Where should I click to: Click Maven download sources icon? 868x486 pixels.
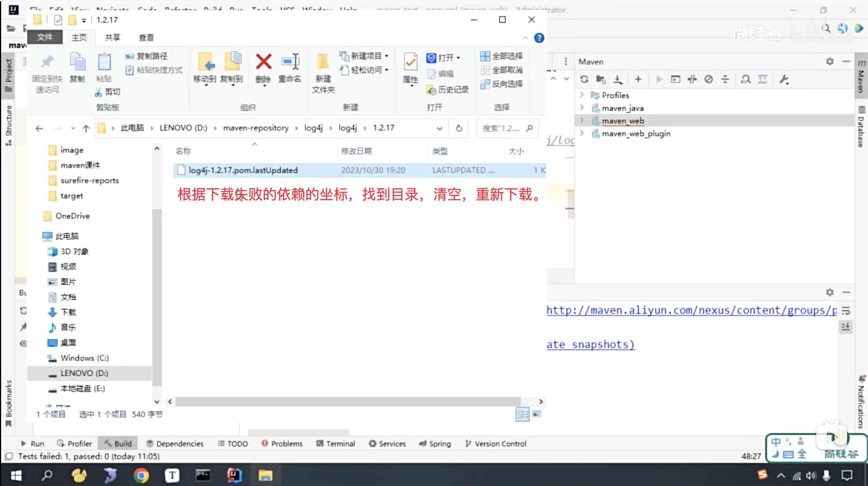(617, 79)
